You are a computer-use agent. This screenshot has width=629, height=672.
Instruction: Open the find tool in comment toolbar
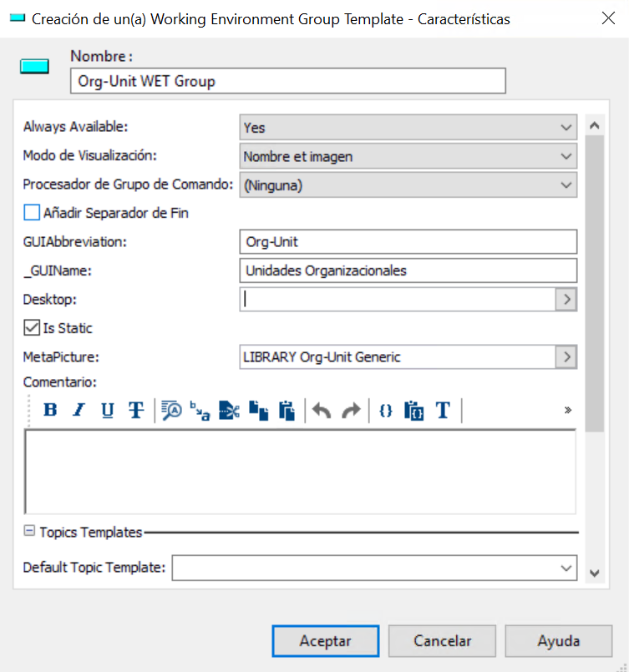[171, 410]
